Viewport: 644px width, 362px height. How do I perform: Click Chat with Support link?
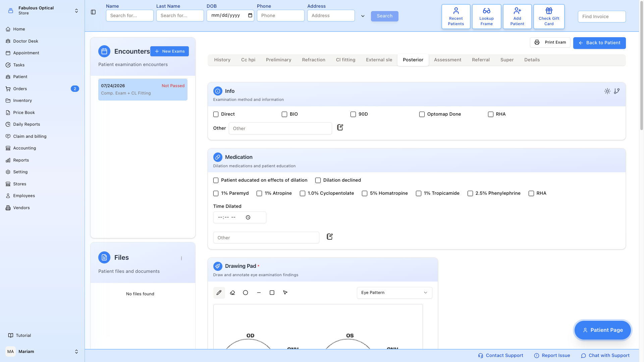[605, 356]
